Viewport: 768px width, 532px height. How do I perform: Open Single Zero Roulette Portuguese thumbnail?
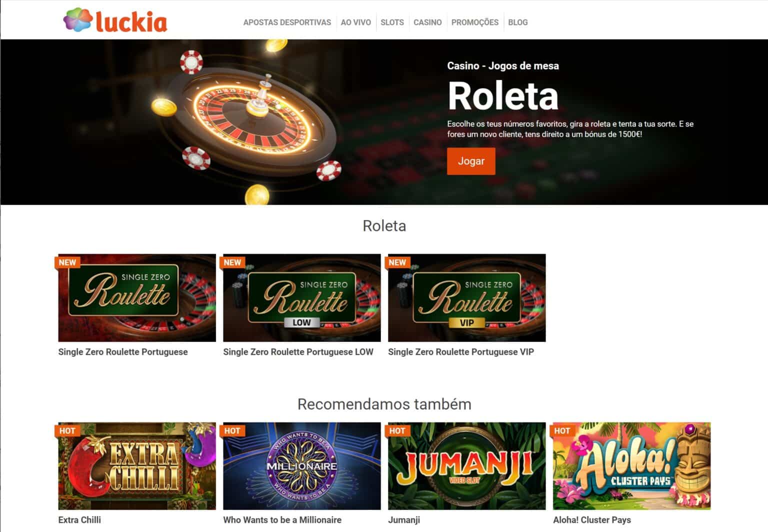137,298
